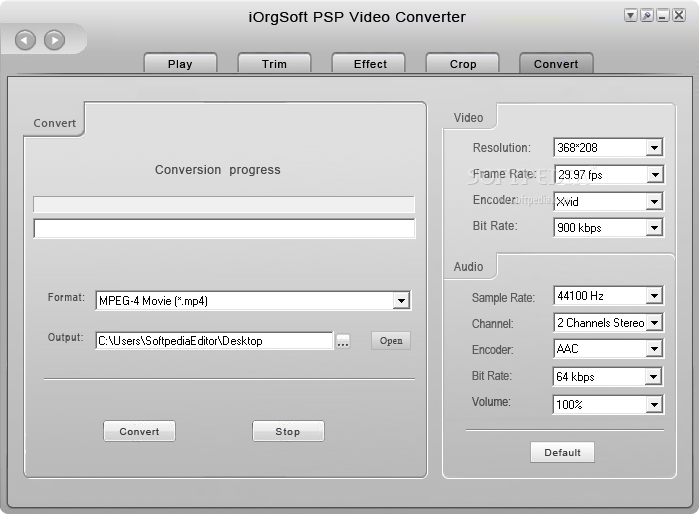The image size is (699, 514).
Task: Select the Convert tab at the top
Action: (x=556, y=64)
